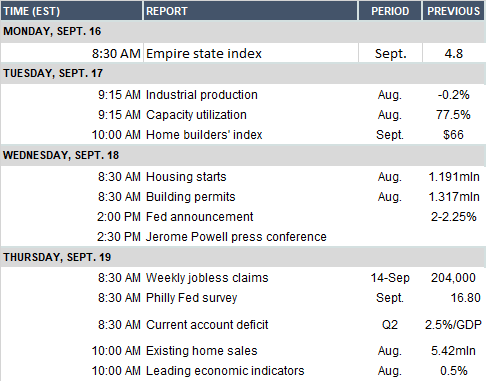
Task: Click the Housing starts report
Action: [x=186, y=177]
